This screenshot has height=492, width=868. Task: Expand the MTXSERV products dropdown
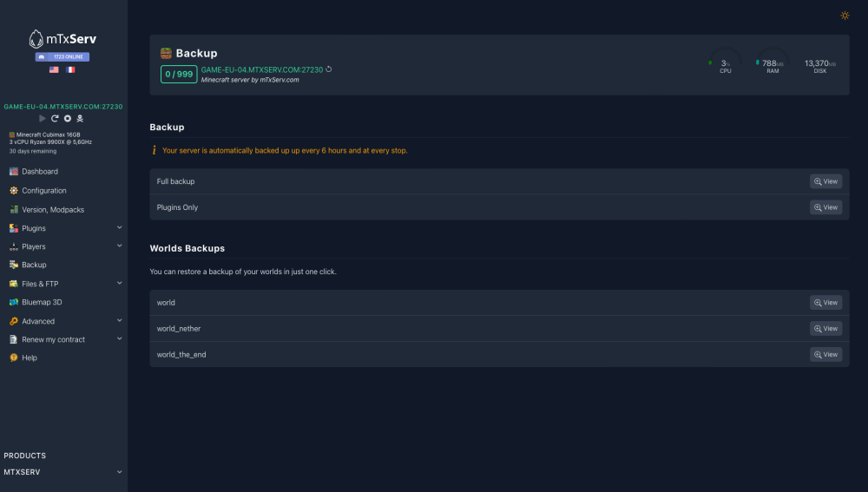pyautogui.click(x=119, y=472)
